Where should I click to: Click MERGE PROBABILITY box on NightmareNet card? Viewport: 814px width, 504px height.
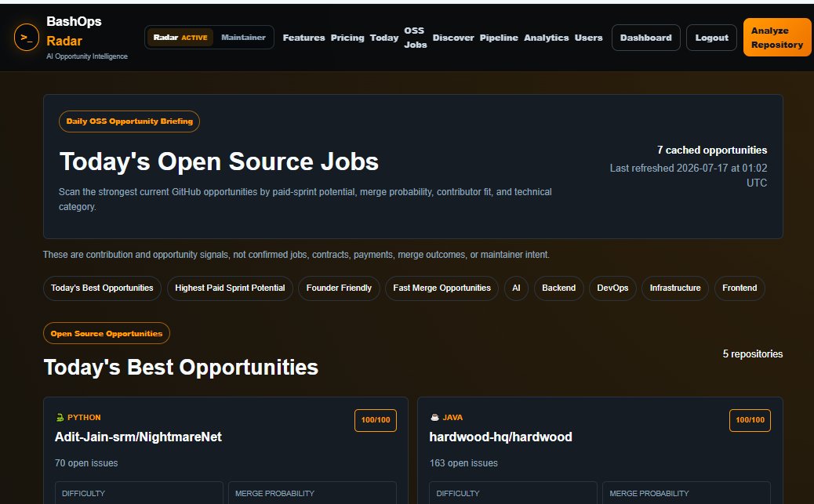(x=312, y=492)
